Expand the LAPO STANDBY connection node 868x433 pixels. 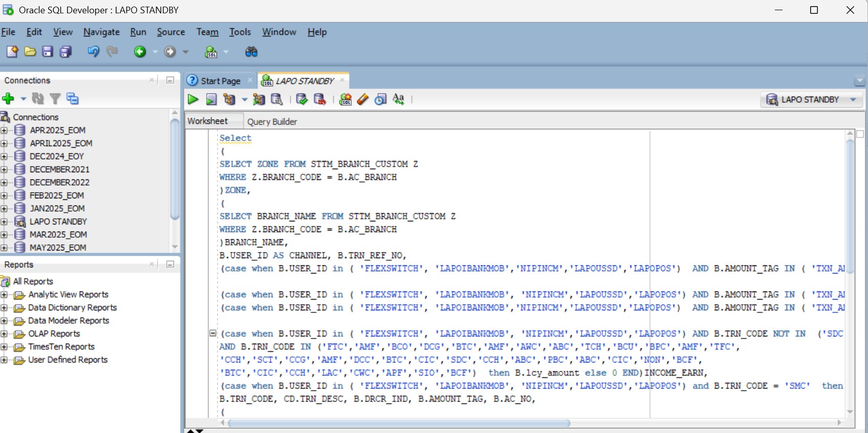pos(4,222)
